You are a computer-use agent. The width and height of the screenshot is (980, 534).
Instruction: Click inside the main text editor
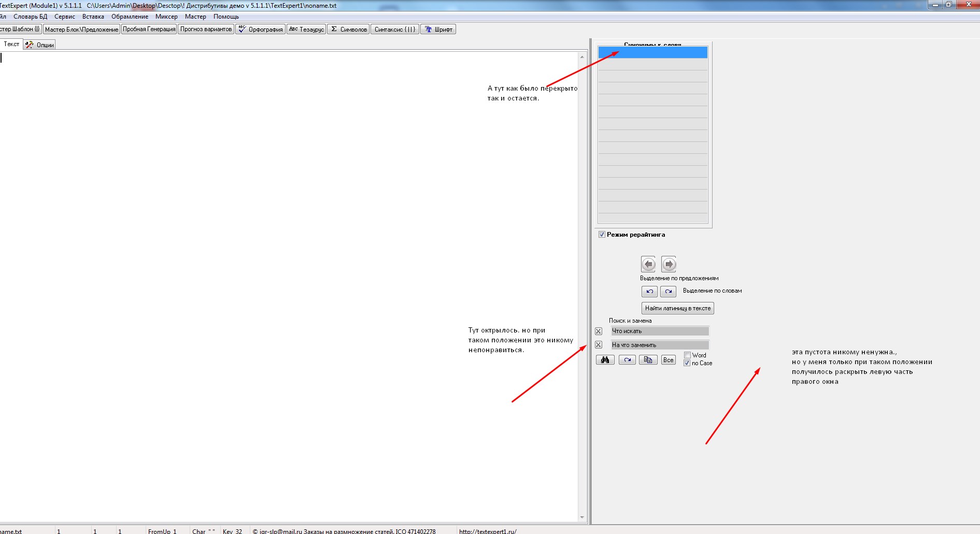tap(289, 286)
